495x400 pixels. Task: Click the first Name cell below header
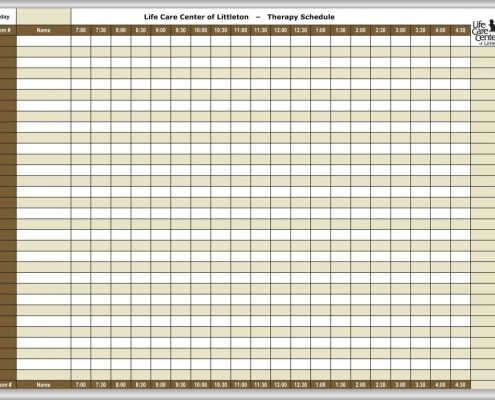(x=43, y=41)
